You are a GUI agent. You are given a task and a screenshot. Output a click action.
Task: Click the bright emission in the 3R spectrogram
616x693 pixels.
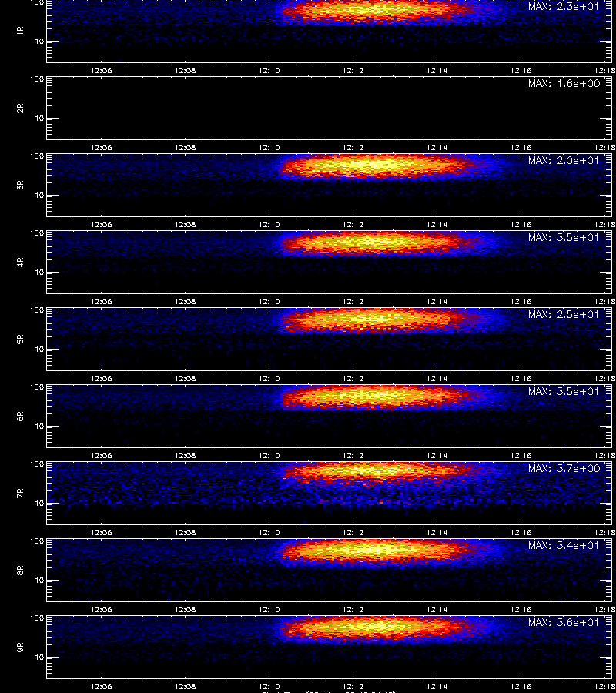(x=376, y=166)
